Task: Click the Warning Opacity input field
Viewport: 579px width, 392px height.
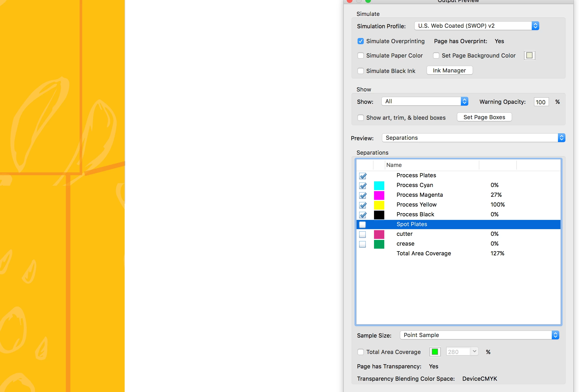Action: tap(541, 102)
